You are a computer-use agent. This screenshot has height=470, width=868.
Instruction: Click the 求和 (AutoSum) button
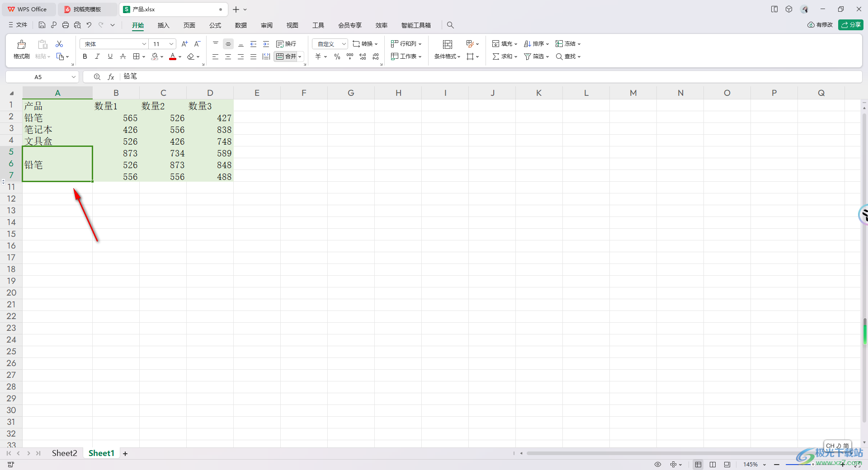click(x=505, y=56)
